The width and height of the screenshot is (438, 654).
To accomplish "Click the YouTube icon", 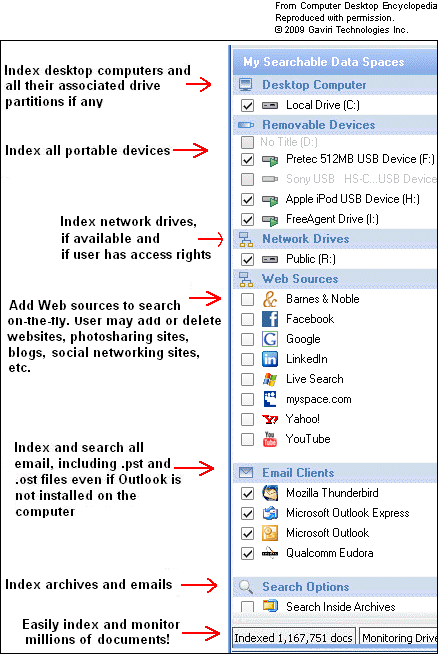I will coord(270,439).
